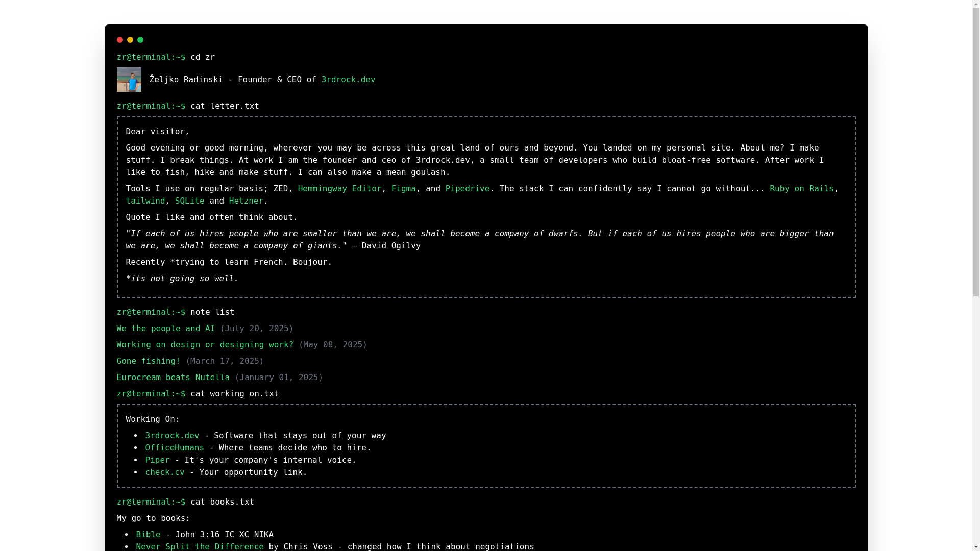This screenshot has width=980, height=551.
Task: Read note 'We the people and AI'
Action: point(166,329)
